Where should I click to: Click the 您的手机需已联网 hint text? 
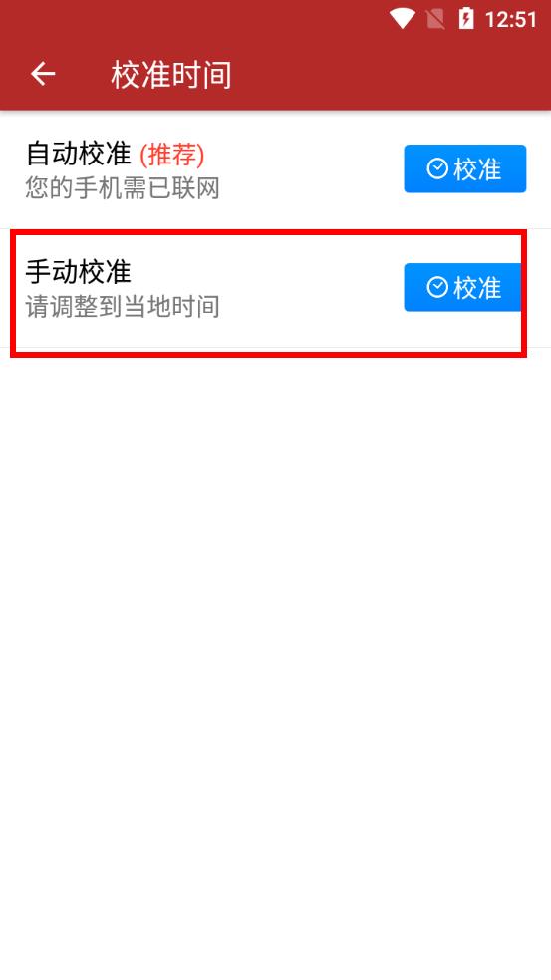click(x=123, y=187)
